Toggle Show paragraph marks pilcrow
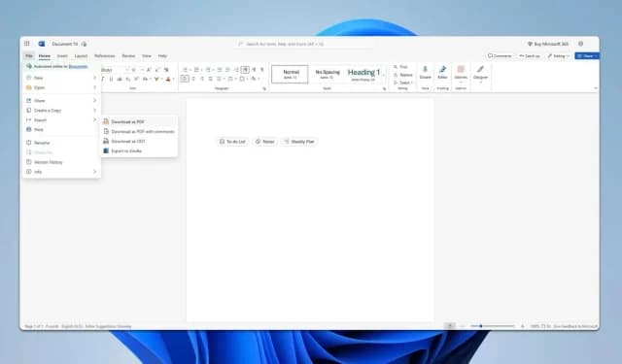The image size is (622, 364). (x=262, y=70)
